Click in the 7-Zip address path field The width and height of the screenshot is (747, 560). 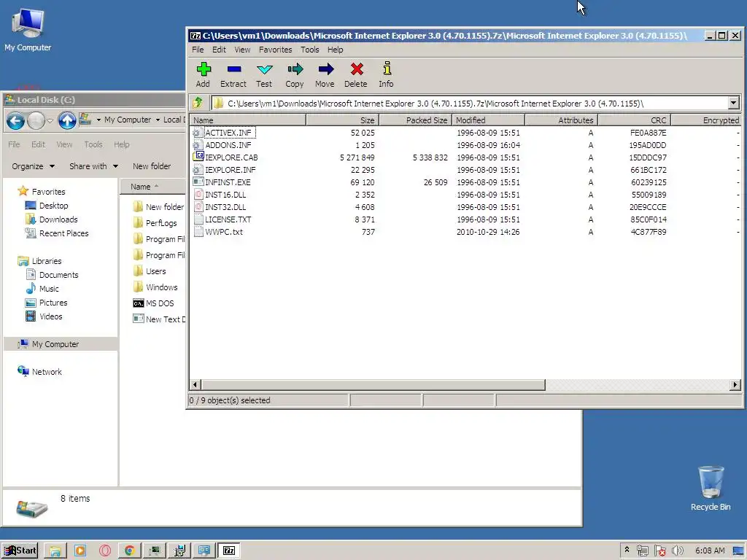point(469,103)
